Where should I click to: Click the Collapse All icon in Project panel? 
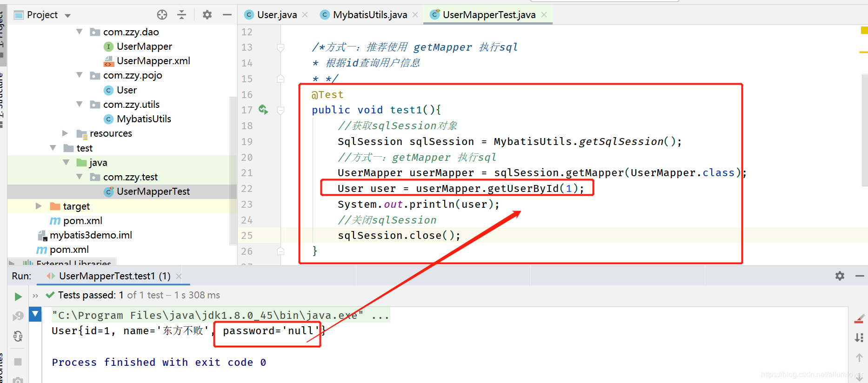point(182,15)
